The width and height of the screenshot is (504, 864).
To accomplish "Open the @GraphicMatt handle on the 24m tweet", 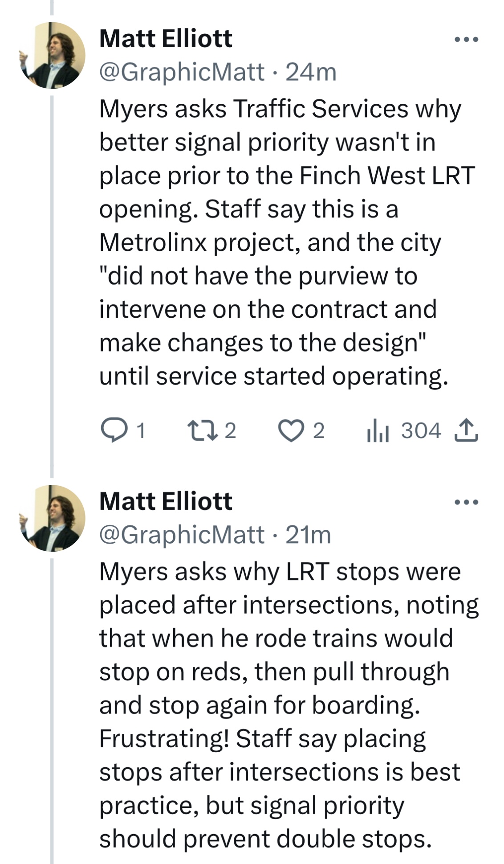I will click(x=182, y=72).
